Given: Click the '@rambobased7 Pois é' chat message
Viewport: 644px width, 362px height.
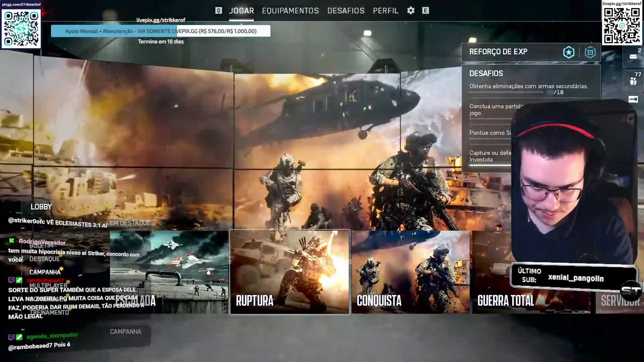Looking at the screenshot, I should click(x=39, y=346).
